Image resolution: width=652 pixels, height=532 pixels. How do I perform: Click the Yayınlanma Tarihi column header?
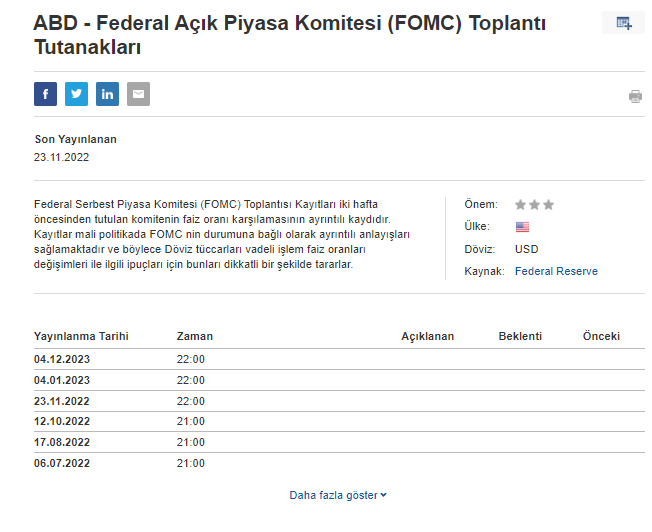[81, 336]
